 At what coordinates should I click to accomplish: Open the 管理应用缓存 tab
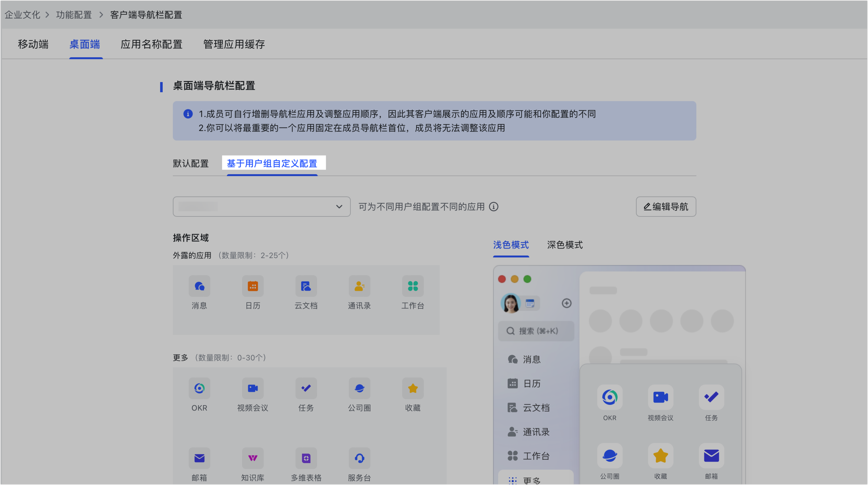click(x=234, y=44)
